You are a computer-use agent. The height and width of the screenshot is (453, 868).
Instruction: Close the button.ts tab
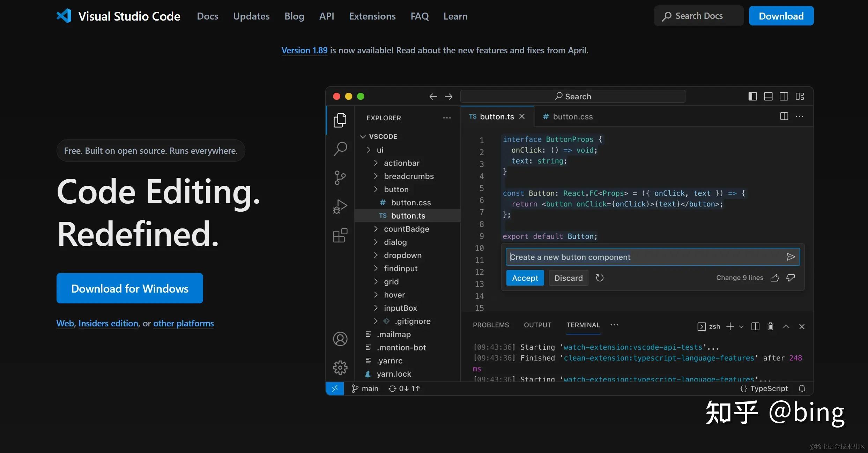(522, 116)
